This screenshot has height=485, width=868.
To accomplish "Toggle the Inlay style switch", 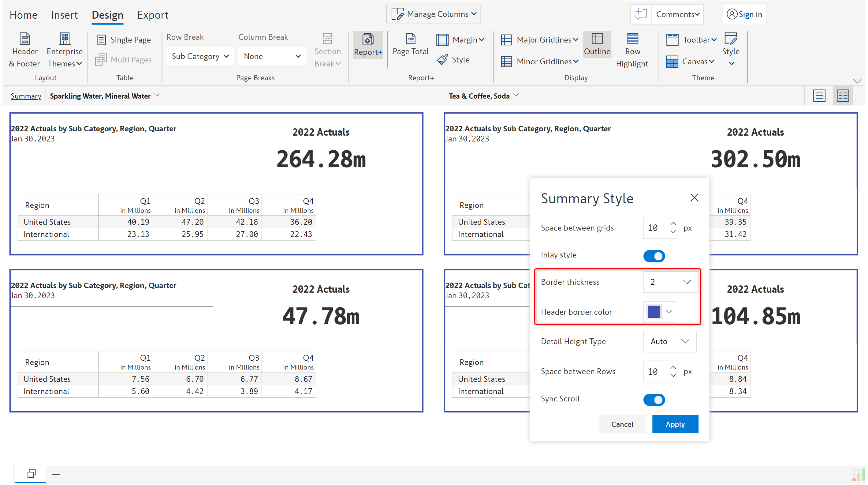I will (x=654, y=256).
